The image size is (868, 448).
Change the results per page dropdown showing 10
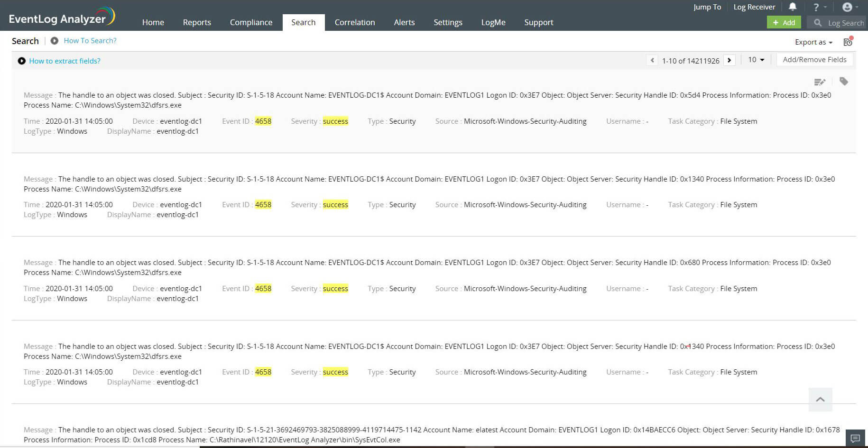pos(756,60)
